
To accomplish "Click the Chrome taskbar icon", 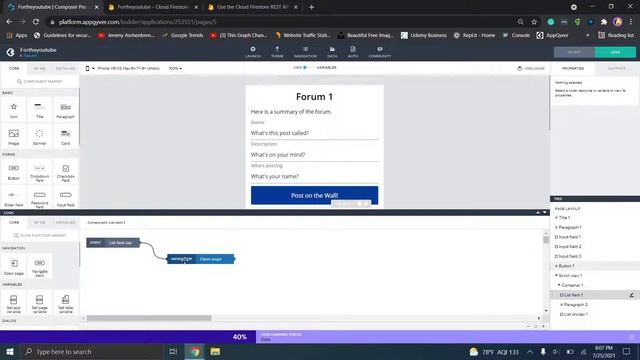I will click(x=195, y=351).
